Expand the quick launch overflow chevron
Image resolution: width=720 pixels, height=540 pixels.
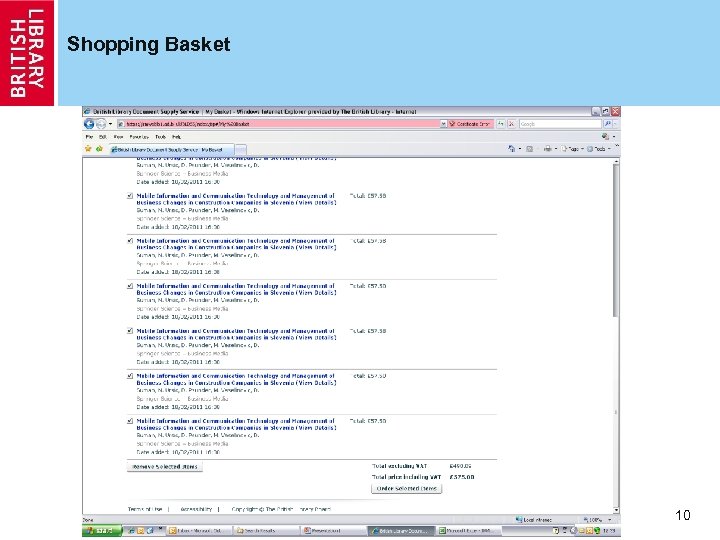click(160, 529)
